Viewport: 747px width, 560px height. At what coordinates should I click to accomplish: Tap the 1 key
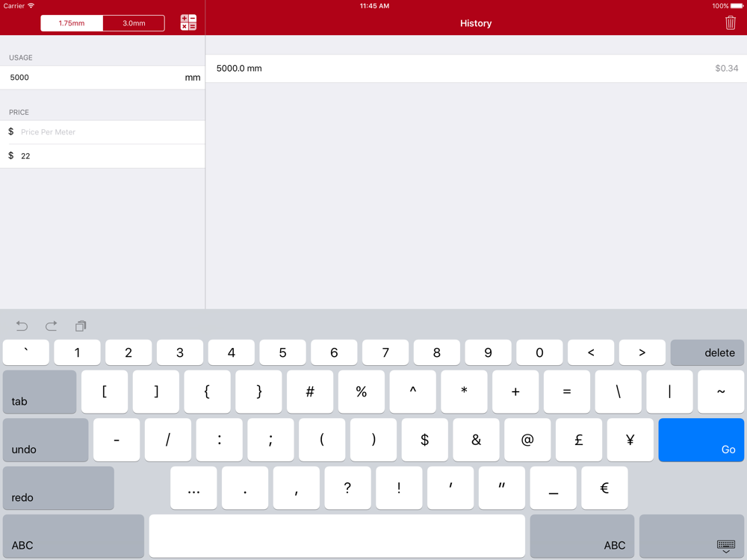[77, 352]
